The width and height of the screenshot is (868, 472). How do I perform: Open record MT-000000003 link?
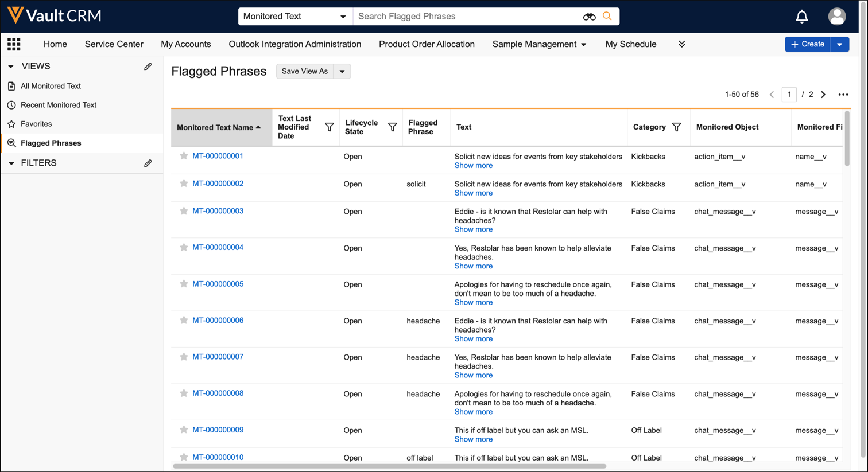coord(218,211)
